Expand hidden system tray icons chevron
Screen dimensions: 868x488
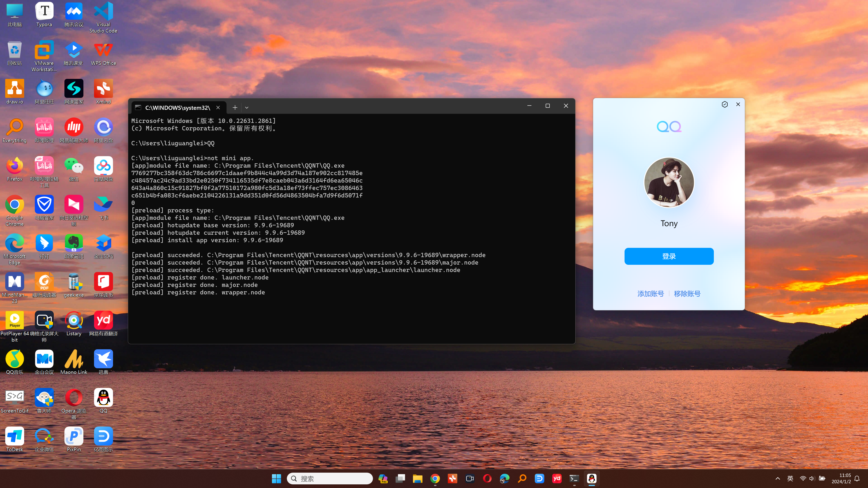[x=778, y=479]
